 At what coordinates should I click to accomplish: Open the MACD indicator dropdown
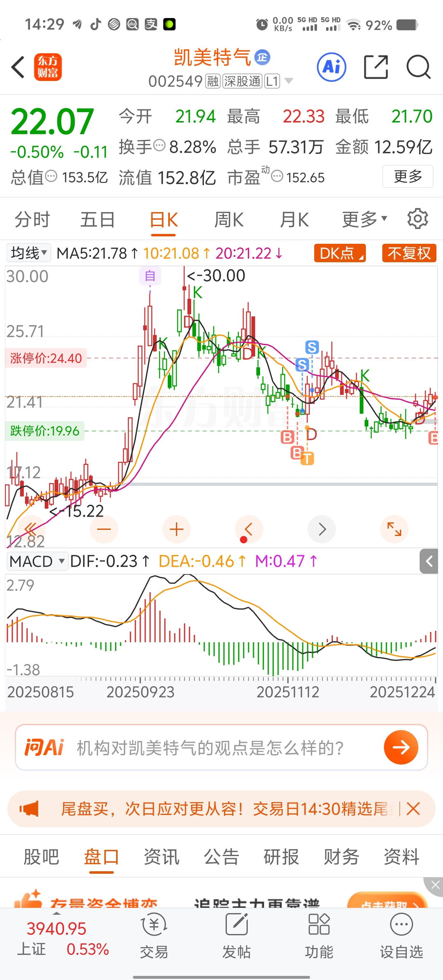pos(37,561)
